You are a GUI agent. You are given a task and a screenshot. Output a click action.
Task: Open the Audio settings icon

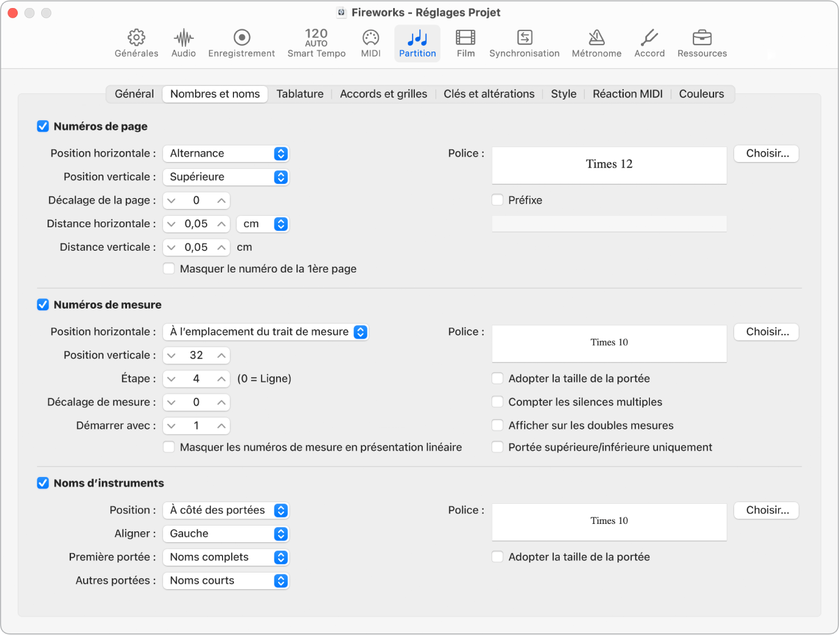point(183,43)
